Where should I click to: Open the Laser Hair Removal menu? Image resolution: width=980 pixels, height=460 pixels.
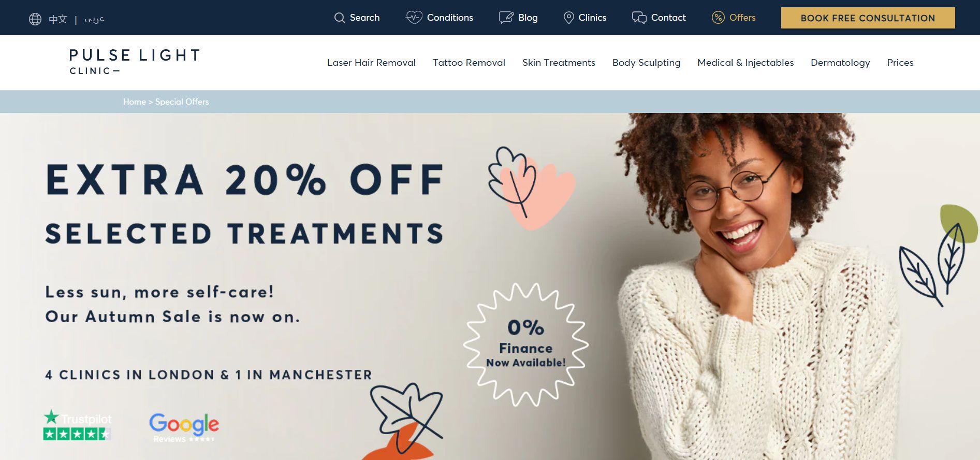point(371,63)
